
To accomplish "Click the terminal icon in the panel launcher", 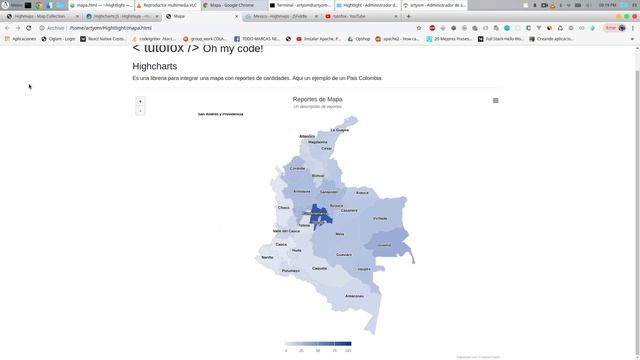I will coord(28,5).
